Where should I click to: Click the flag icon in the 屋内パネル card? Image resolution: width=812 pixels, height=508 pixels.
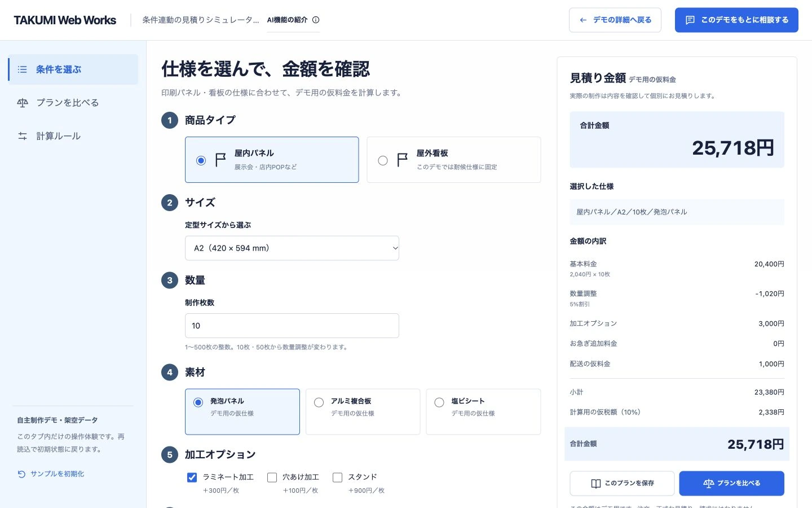[220, 160]
